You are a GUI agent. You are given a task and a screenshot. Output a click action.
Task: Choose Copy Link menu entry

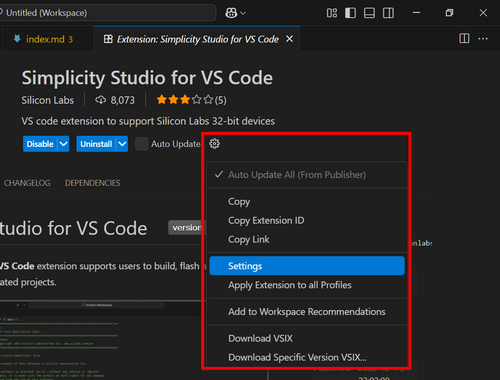[x=307, y=239]
